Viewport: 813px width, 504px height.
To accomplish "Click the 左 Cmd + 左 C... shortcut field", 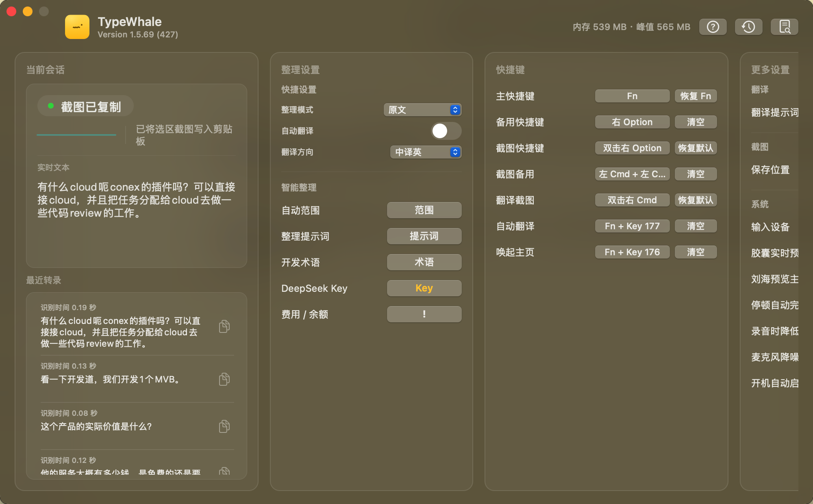I will click(632, 174).
